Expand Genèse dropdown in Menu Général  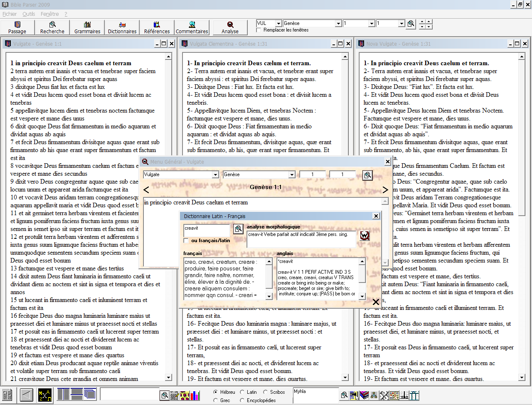pos(292,175)
